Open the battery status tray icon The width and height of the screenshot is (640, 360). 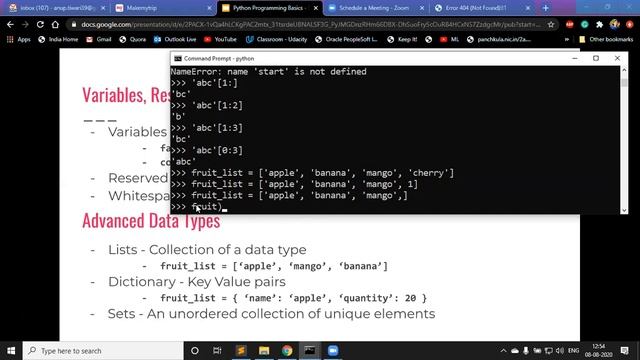537,351
